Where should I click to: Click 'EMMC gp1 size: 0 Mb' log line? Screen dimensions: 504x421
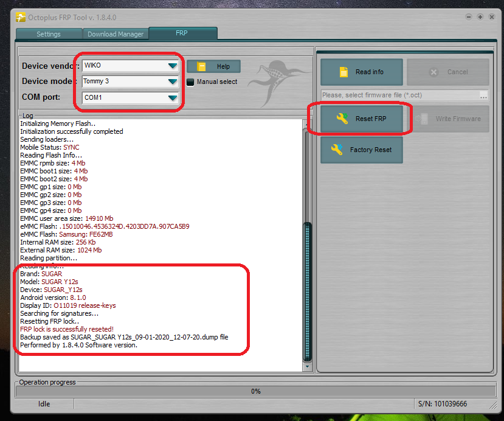51,187
